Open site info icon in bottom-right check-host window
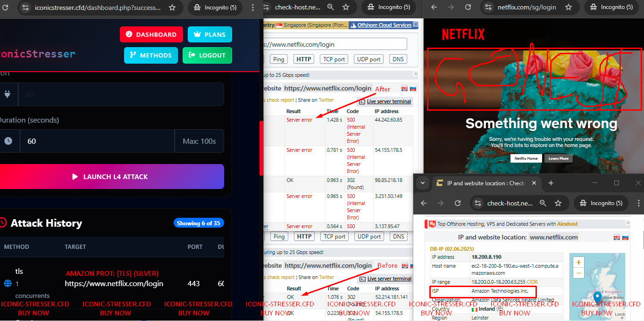 pyautogui.click(x=478, y=203)
